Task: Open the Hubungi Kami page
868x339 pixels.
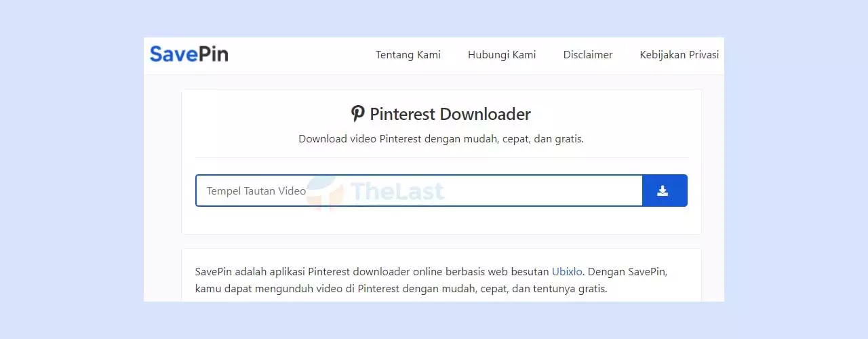Action: [502, 55]
